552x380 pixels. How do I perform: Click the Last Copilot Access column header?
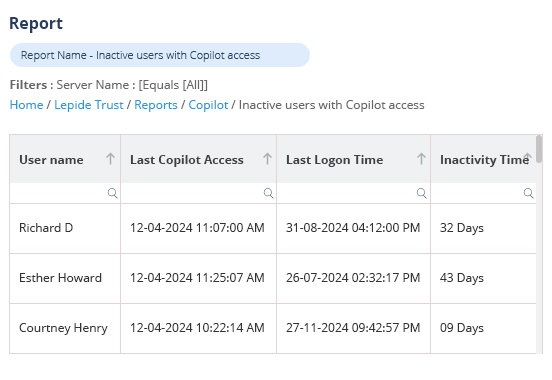[x=199, y=159]
